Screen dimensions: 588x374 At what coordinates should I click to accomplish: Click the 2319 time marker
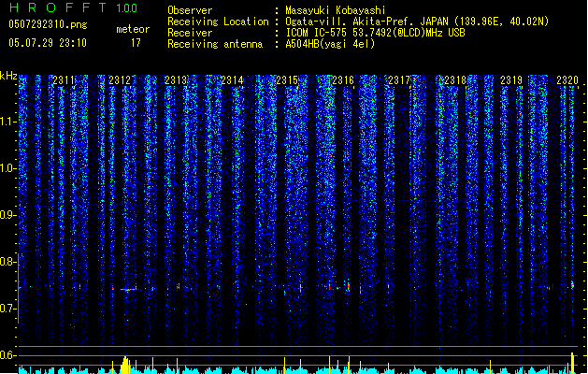point(511,80)
